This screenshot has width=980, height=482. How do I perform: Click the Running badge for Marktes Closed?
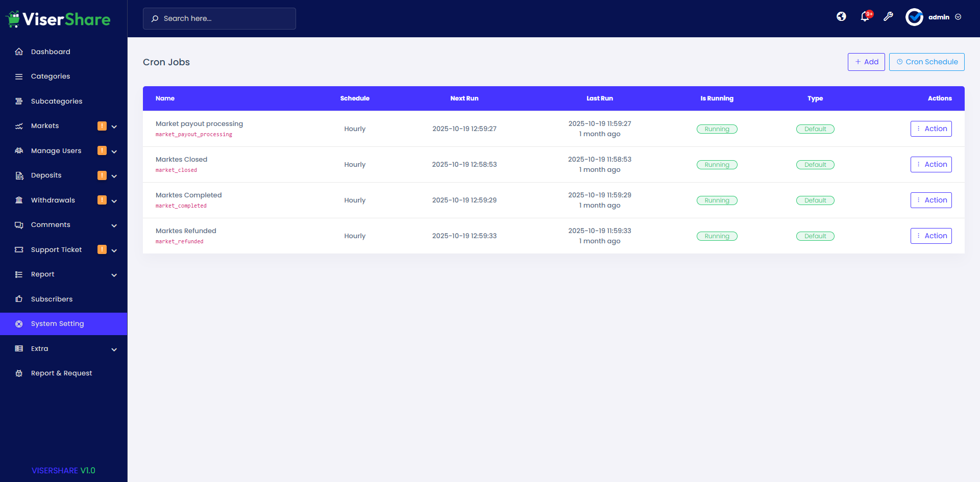coord(717,165)
